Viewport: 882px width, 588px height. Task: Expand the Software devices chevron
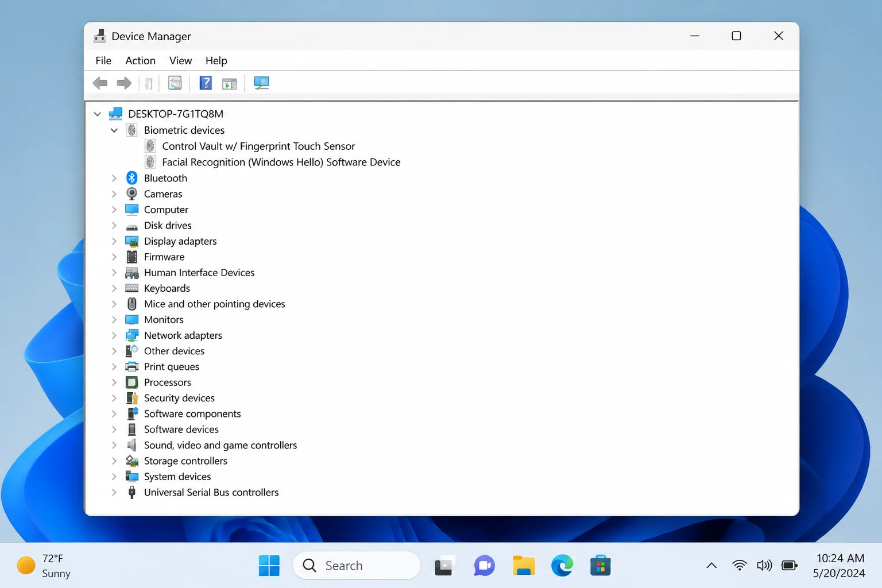(114, 430)
